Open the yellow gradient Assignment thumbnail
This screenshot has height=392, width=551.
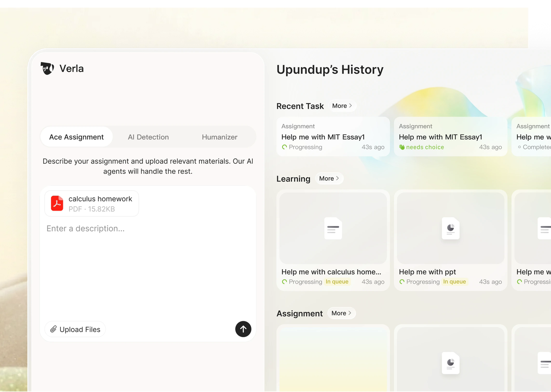[333, 359]
